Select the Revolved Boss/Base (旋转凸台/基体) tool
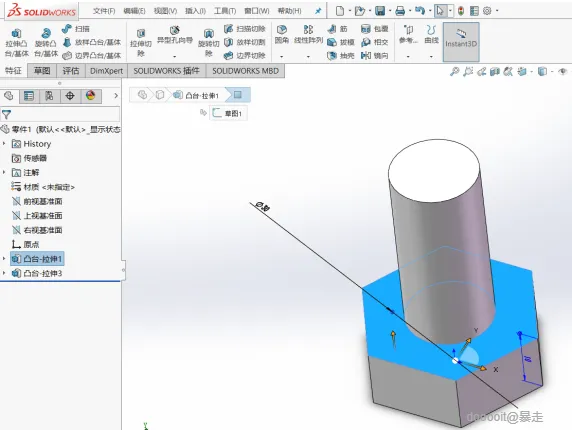The width and height of the screenshot is (572, 430). 46,42
